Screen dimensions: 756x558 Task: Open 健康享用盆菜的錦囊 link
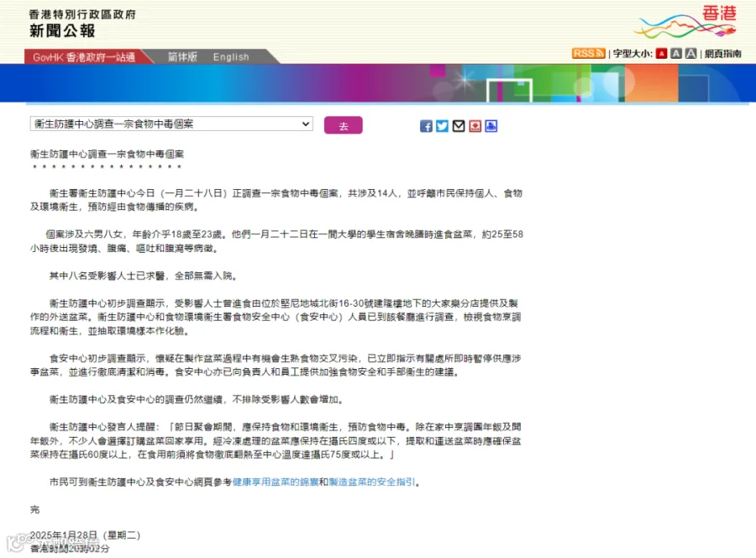(276, 482)
